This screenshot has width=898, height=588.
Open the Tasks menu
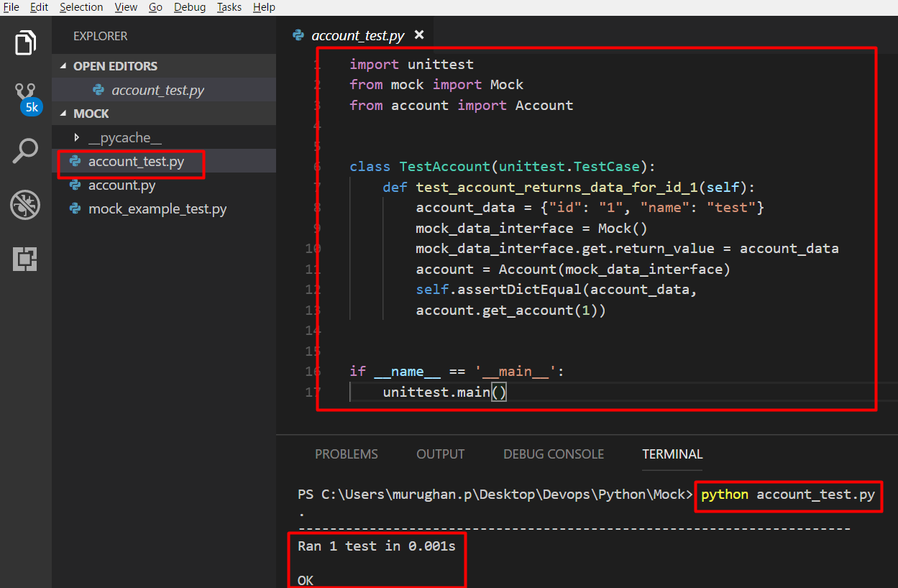coord(229,7)
